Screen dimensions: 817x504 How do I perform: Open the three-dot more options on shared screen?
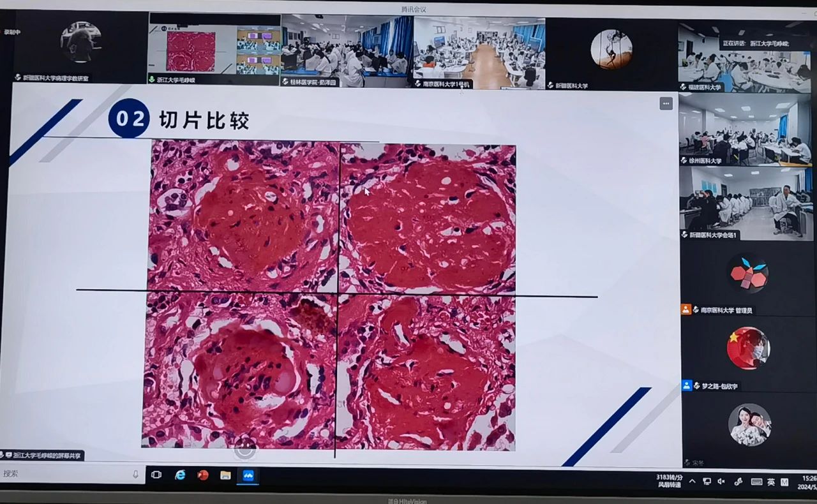point(666,103)
